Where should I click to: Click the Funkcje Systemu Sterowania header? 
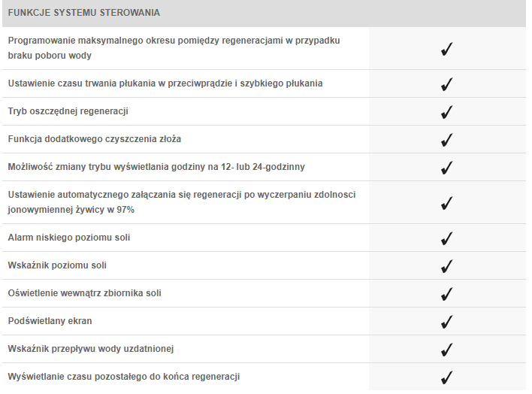(x=84, y=14)
